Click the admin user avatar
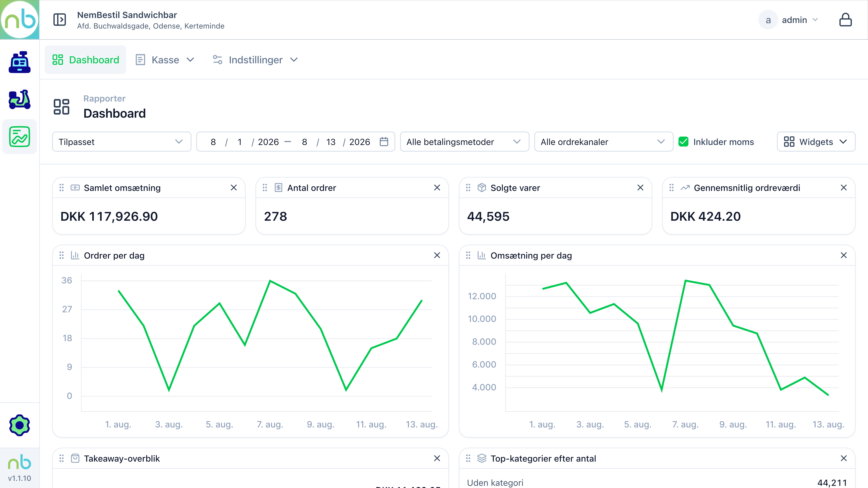868x488 pixels. (768, 20)
